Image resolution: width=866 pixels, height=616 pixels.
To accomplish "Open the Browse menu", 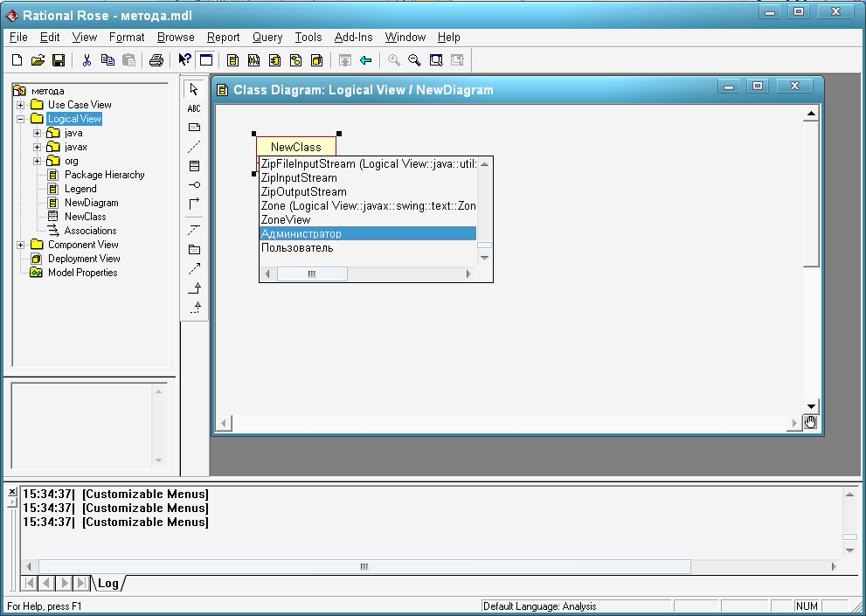I will pos(176,37).
